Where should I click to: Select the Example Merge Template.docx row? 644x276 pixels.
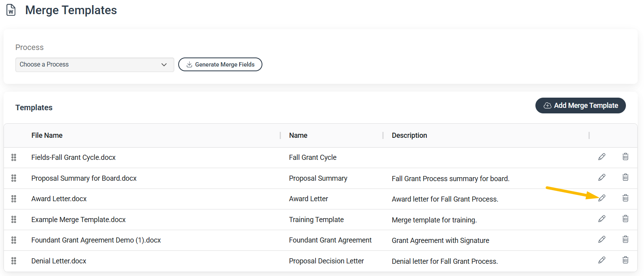point(321,220)
